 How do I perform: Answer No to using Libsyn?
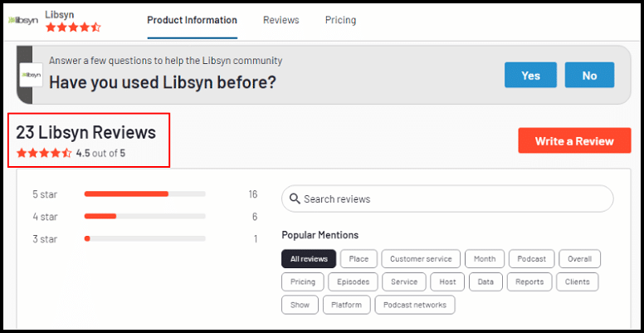pyautogui.click(x=589, y=76)
